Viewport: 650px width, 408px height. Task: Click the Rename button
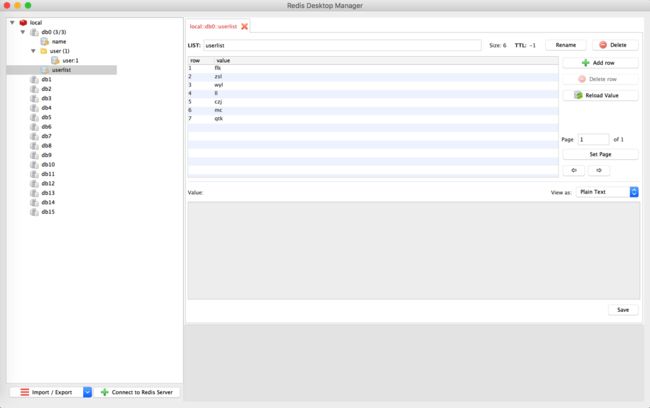point(565,45)
